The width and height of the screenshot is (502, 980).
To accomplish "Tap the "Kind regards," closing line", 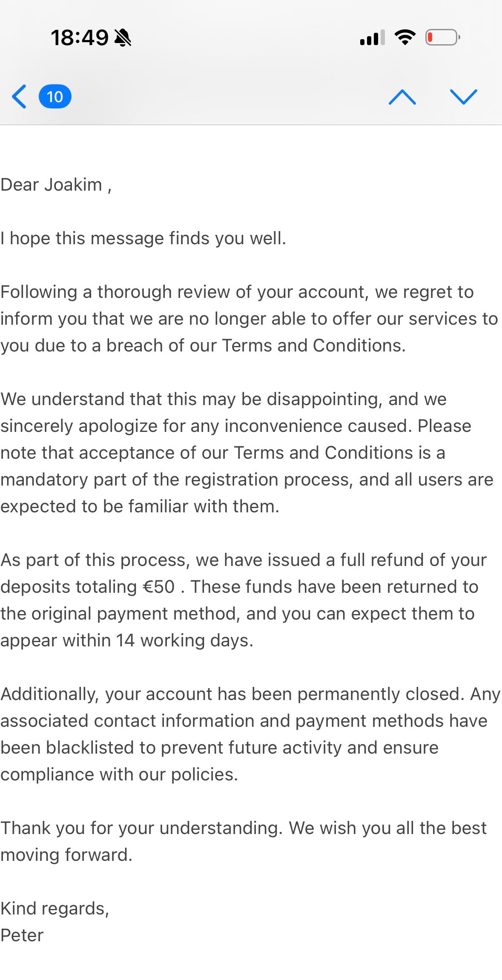I will [x=55, y=909].
